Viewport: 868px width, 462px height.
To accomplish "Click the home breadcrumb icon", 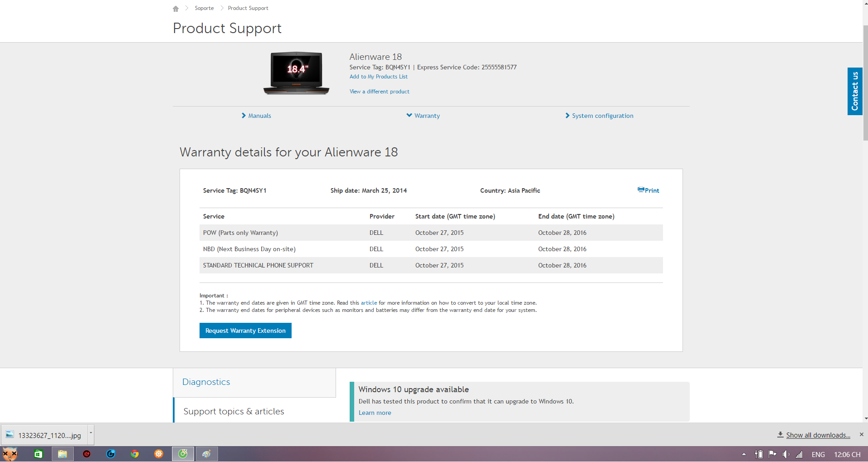I will tap(176, 9).
